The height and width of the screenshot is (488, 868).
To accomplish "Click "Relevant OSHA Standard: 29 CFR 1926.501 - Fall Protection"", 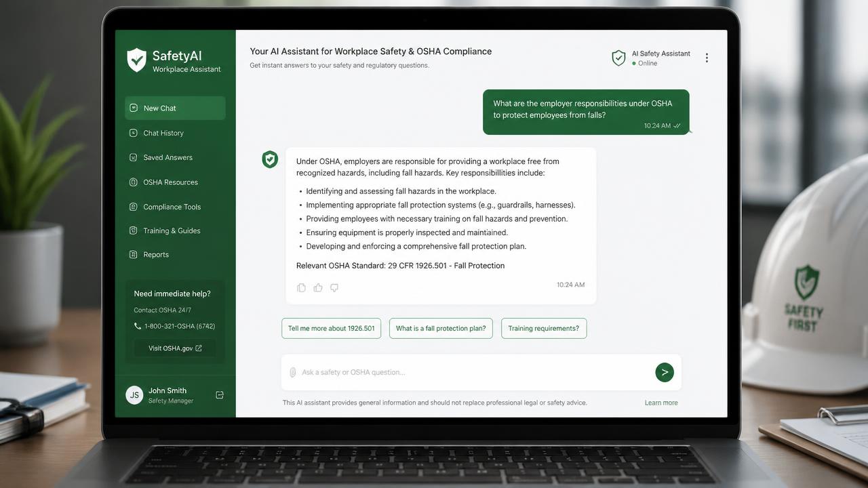I will click(400, 266).
